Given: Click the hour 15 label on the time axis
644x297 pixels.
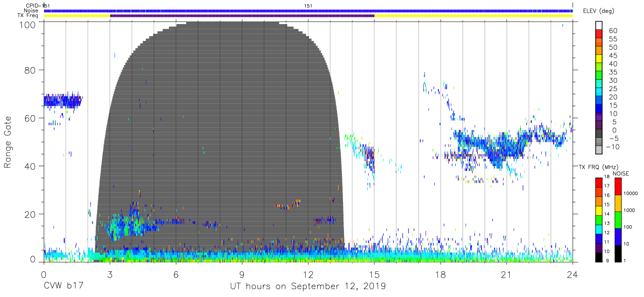Looking at the screenshot, I should tap(374, 274).
